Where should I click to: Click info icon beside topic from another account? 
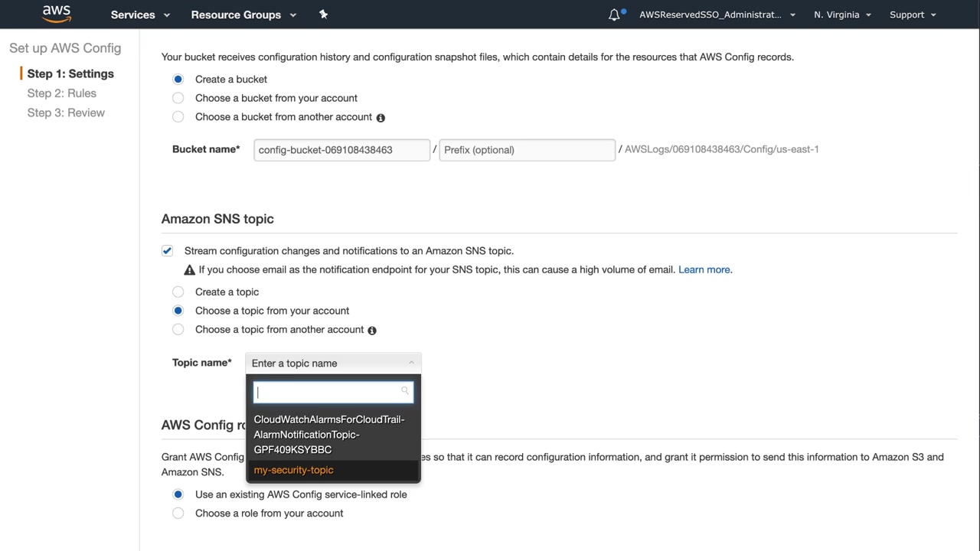(x=372, y=331)
